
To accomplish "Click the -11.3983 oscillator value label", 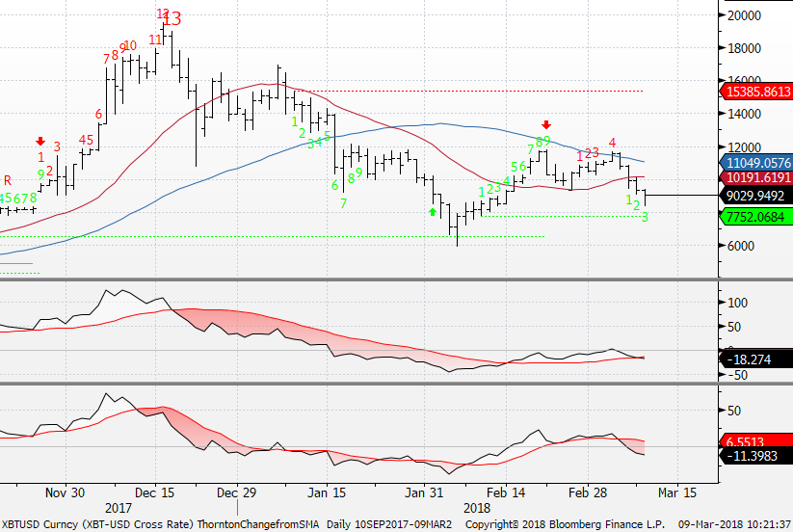I will point(754,456).
